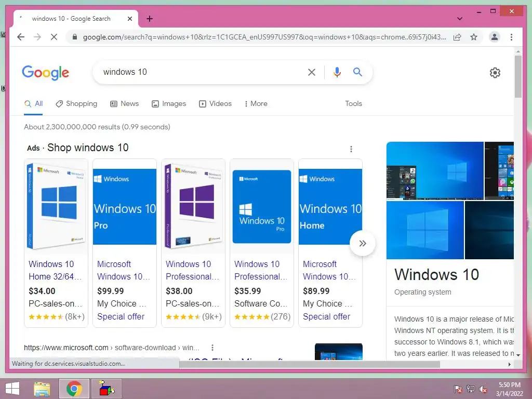The image size is (532, 399).
Task: Go to the Google logo homepage
Action: click(x=46, y=73)
